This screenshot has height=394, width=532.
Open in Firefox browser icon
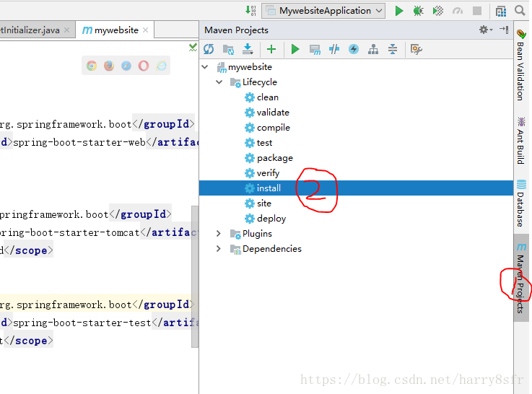109,66
